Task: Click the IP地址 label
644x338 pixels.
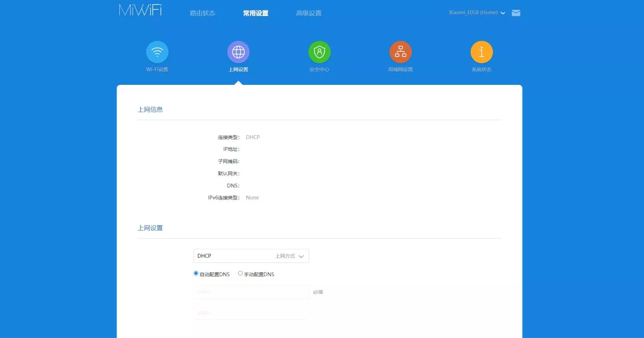Action: click(231, 149)
